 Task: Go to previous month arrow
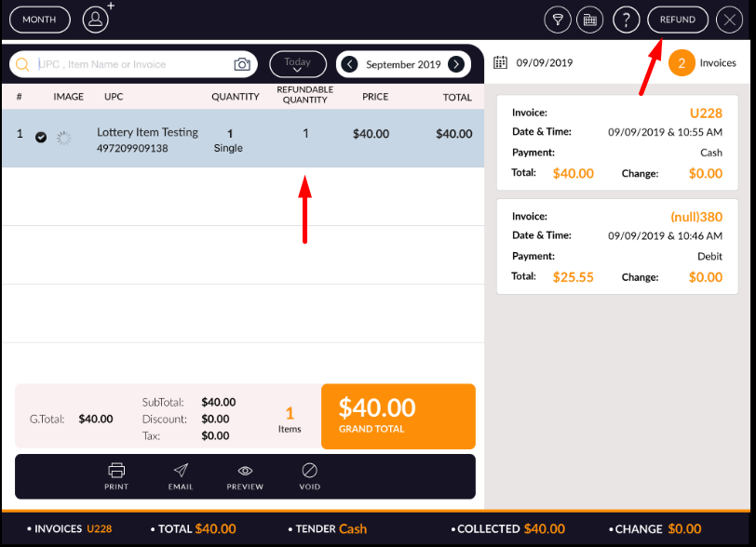click(349, 64)
